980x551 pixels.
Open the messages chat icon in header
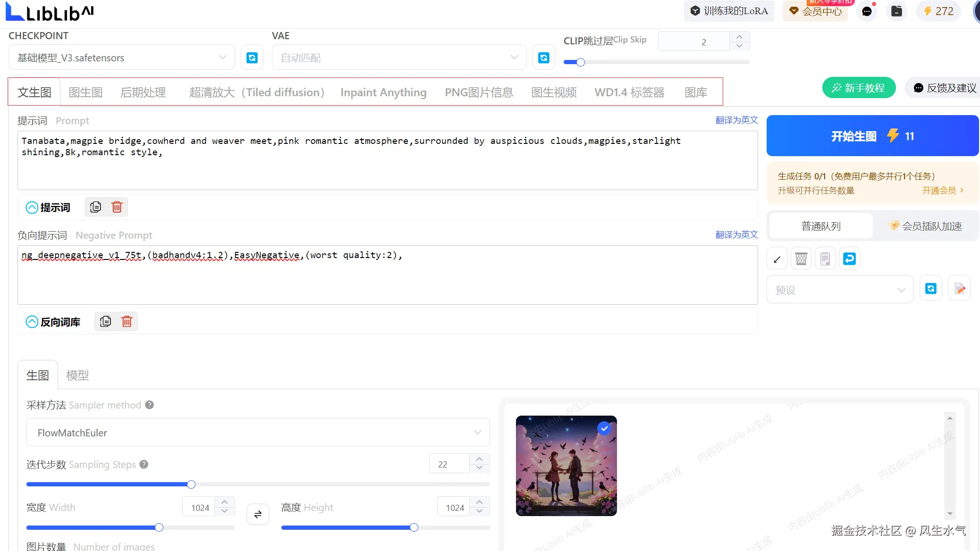click(x=867, y=11)
